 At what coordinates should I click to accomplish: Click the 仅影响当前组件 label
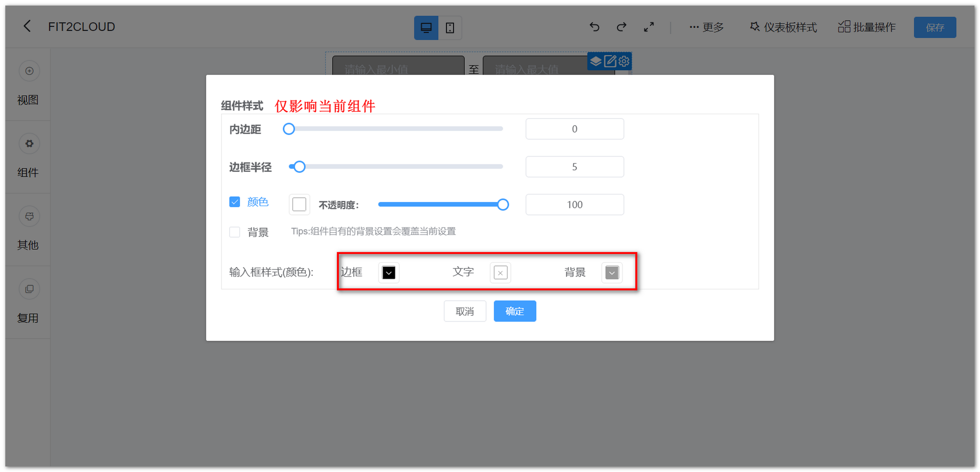pos(325,106)
